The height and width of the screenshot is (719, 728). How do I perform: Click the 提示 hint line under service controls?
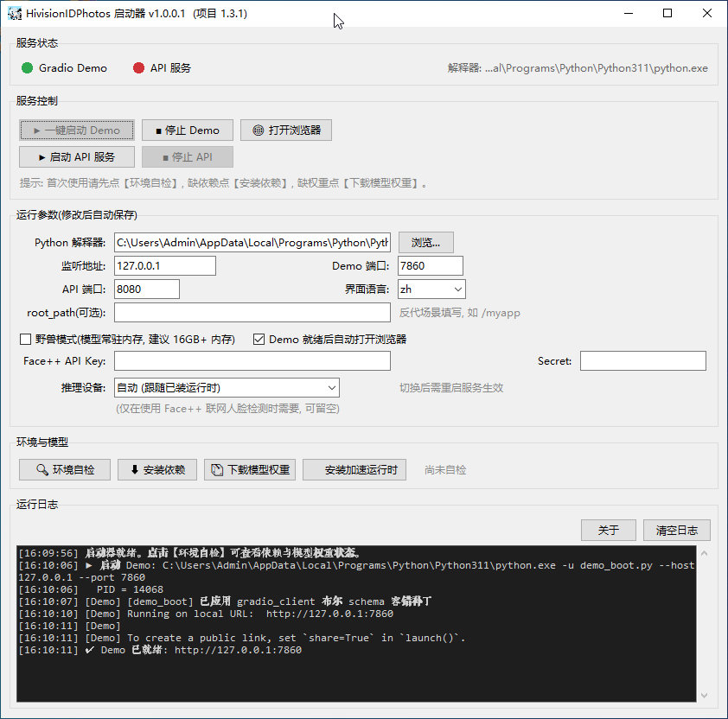pyautogui.click(x=223, y=183)
